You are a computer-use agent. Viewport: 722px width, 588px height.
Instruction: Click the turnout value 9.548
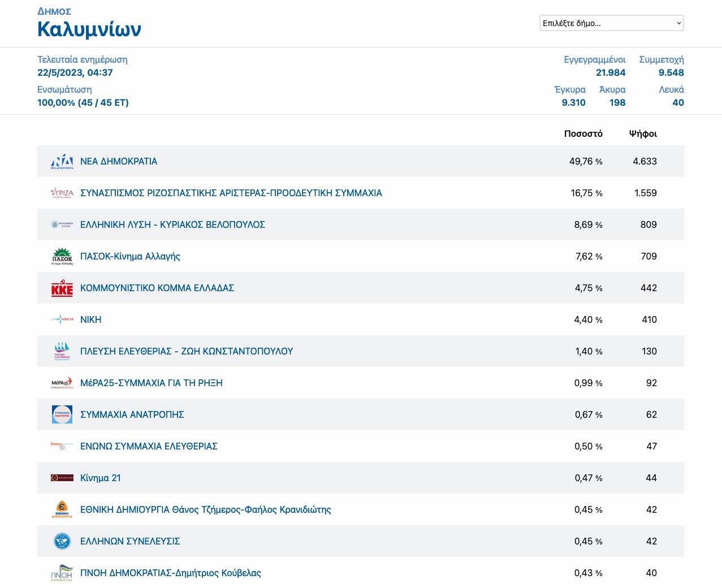[x=671, y=72]
